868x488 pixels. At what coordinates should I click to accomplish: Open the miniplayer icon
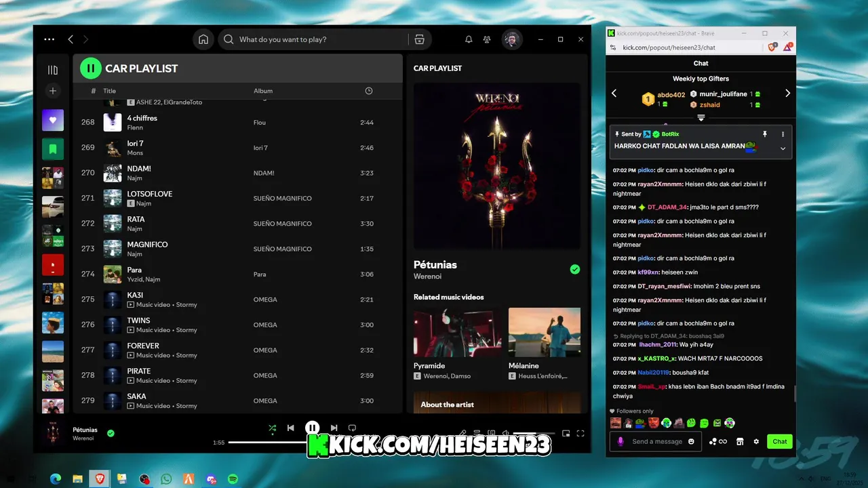(566, 433)
